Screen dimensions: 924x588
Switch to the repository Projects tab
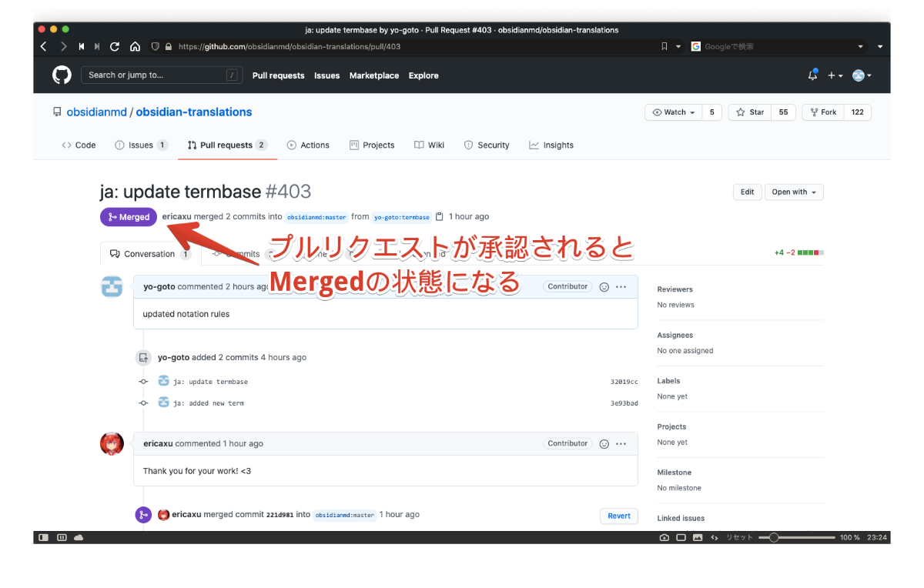click(x=372, y=145)
